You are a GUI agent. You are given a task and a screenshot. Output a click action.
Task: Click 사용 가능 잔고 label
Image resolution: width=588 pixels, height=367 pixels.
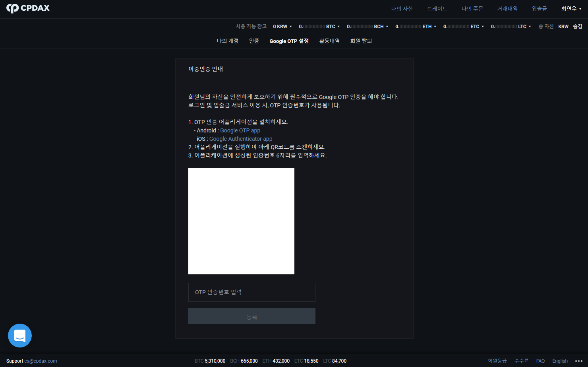click(x=251, y=27)
